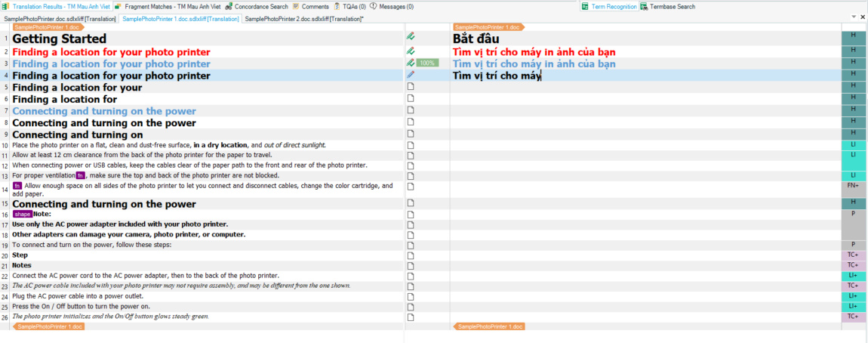Screen dimensions: 868x343
Task: Click source segment 'Step'
Action: coord(20,255)
